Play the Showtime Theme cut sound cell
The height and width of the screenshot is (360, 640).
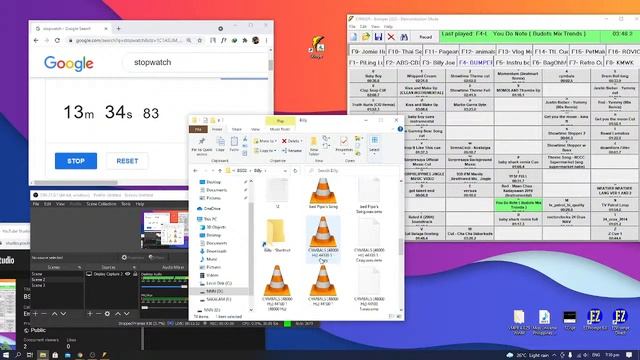469,76
